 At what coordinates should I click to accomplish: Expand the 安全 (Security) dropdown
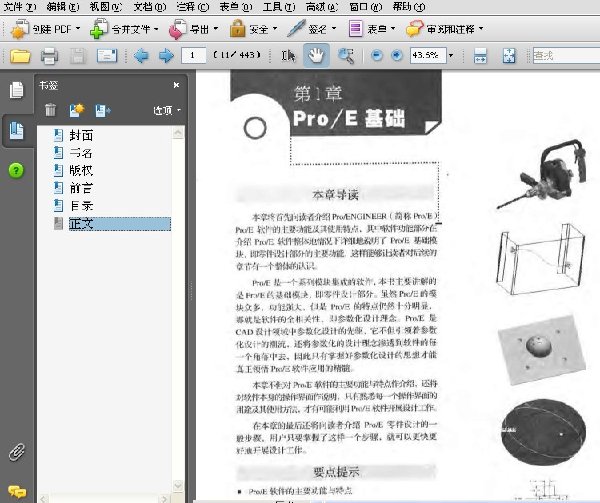pyautogui.click(x=275, y=28)
